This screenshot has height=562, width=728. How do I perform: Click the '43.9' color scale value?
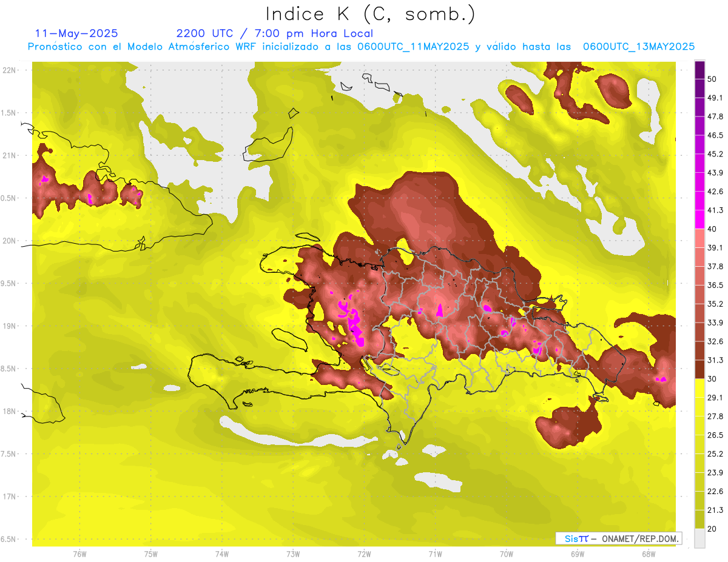pyautogui.click(x=715, y=173)
